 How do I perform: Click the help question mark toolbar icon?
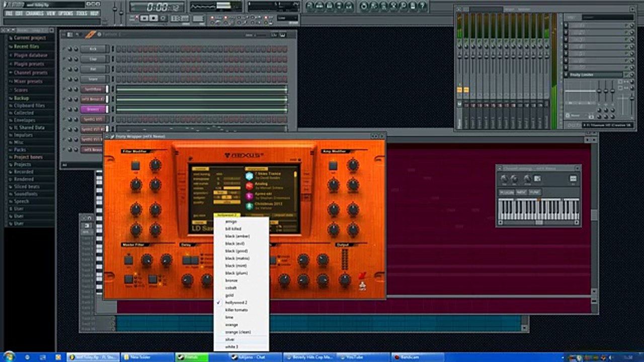point(423,6)
